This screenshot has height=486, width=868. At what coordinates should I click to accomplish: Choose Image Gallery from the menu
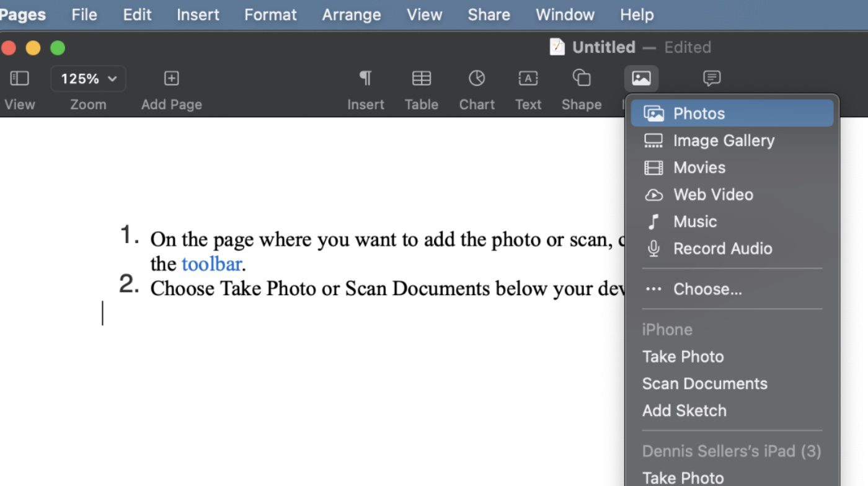(x=724, y=141)
